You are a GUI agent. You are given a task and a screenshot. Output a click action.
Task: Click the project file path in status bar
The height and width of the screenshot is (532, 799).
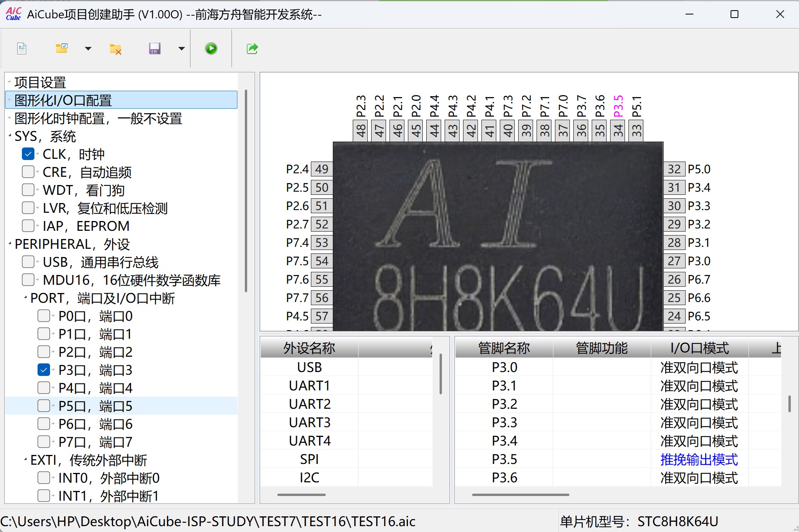pos(208,521)
